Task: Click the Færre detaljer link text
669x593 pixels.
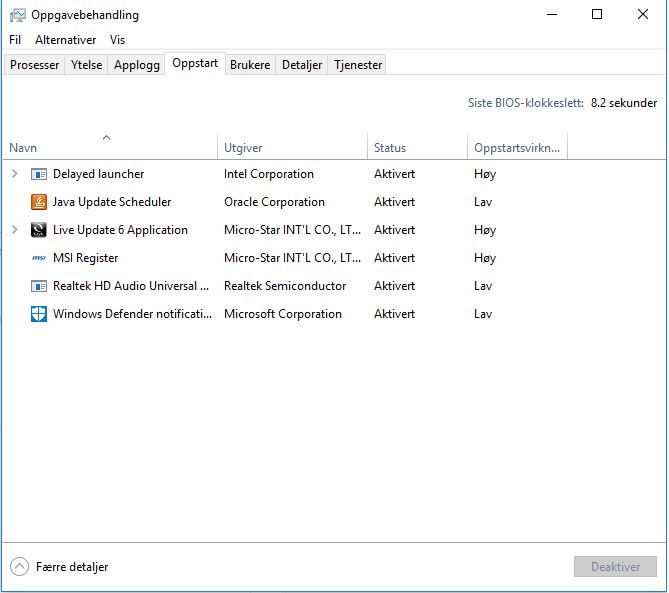Action: (x=72, y=567)
